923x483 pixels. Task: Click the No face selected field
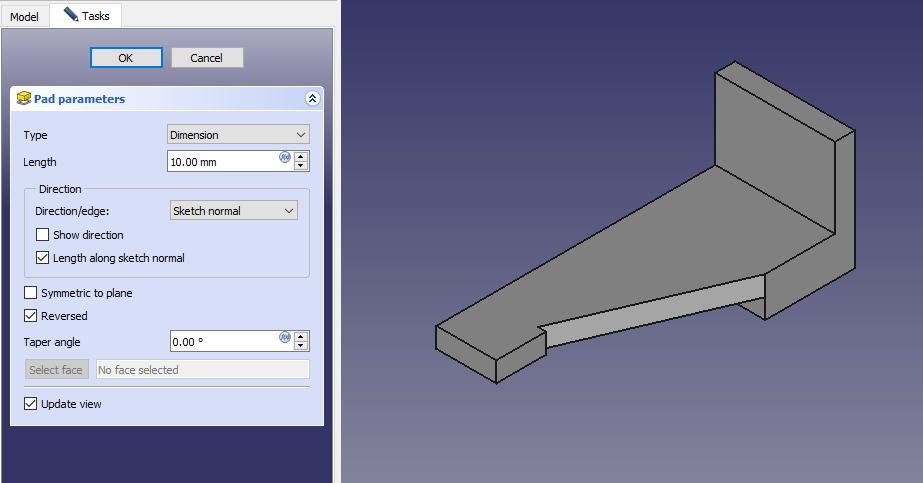coord(202,369)
